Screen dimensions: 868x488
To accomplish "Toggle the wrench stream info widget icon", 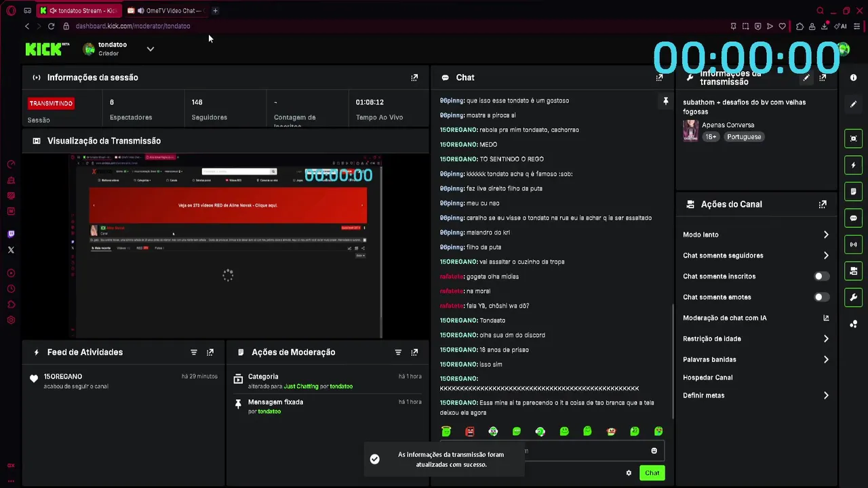I will [x=853, y=298].
